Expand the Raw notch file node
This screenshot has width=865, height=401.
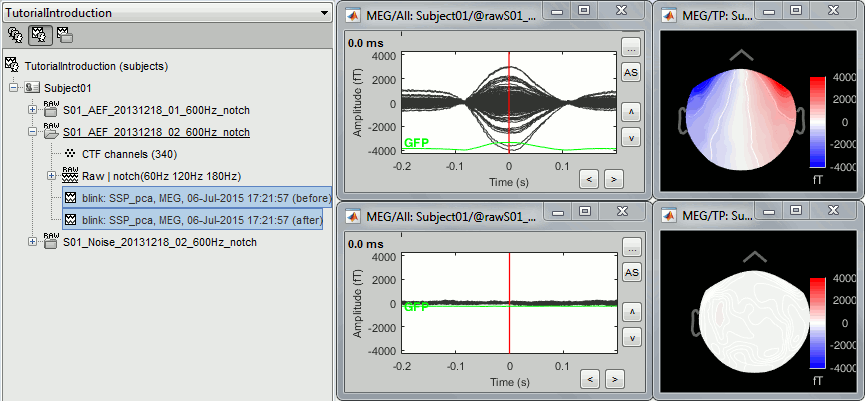pyautogui.click(x=51, y=176)
